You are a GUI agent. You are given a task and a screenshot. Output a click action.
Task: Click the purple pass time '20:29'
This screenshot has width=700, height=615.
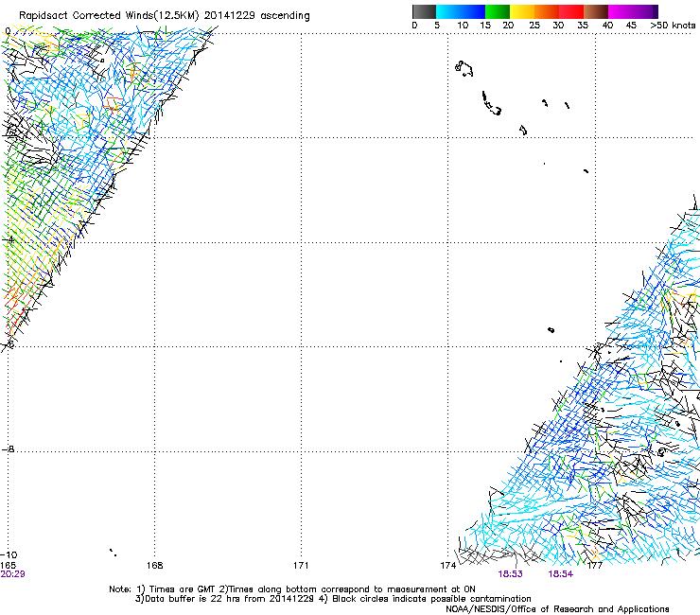pyautogui.click(x=12, y=574)
